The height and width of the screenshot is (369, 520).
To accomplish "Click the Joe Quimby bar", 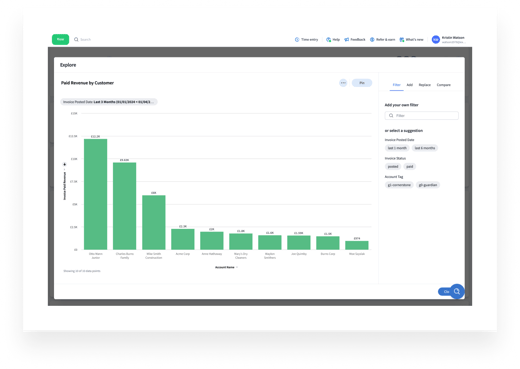I will [299, 242].
